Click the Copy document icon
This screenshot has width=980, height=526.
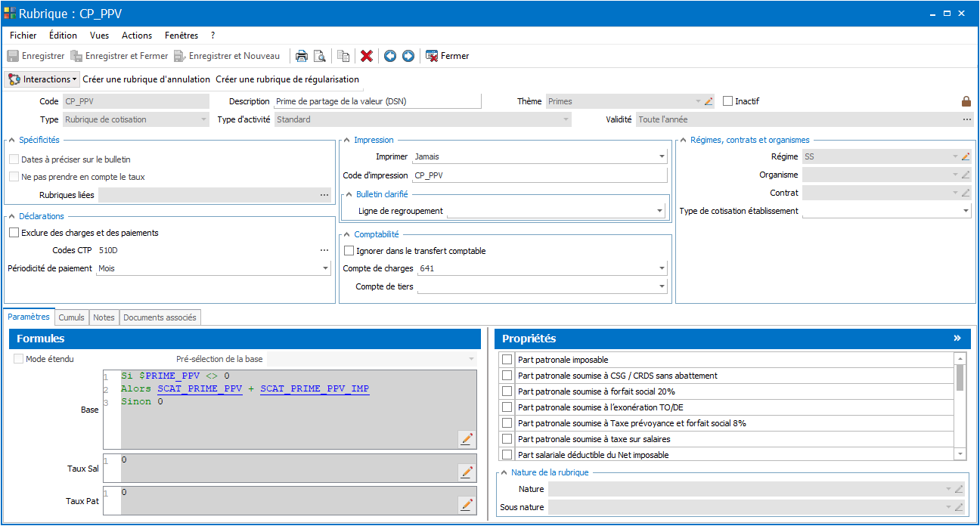click(343, 56)
